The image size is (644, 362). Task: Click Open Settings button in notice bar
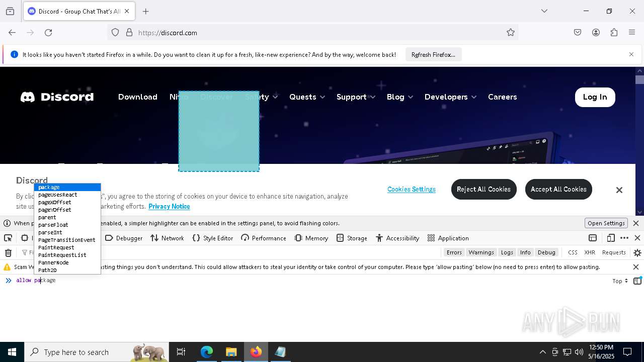click(x=606, y=223)
